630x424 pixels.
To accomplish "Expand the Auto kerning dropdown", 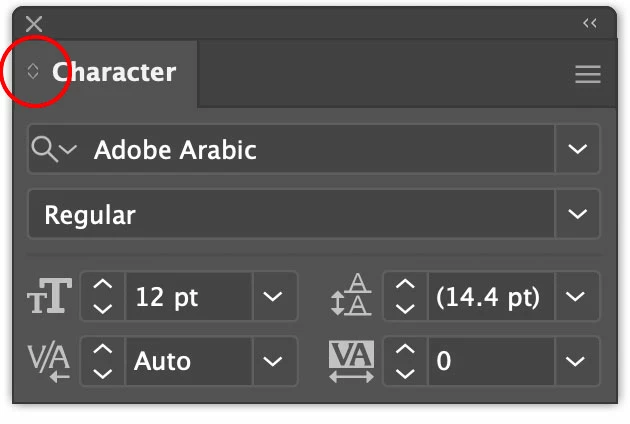I will click(274, 360).
